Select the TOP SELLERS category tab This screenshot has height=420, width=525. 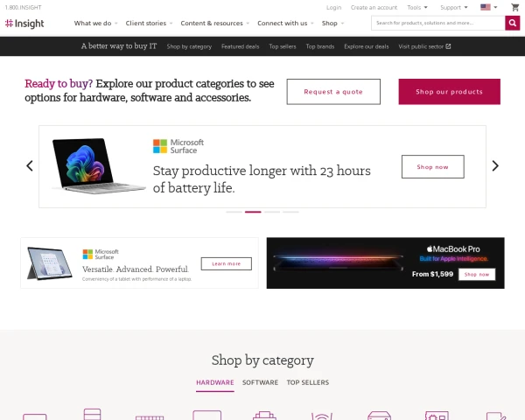click(x=308, y=382)
